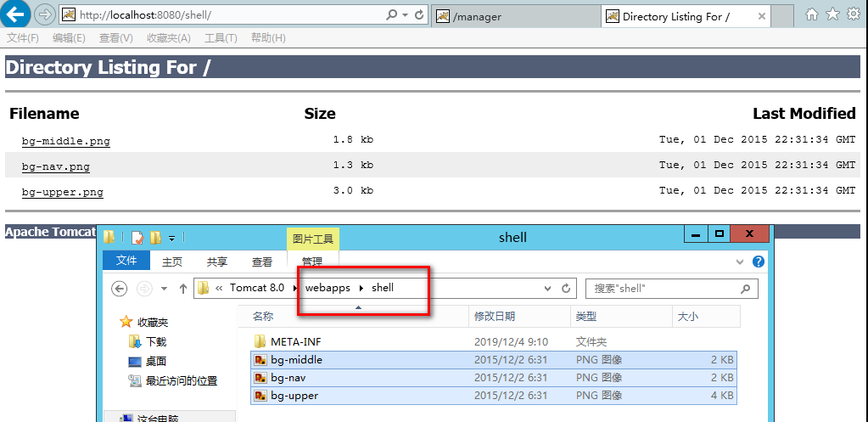Refresh the localhost page in the browser

421,15
